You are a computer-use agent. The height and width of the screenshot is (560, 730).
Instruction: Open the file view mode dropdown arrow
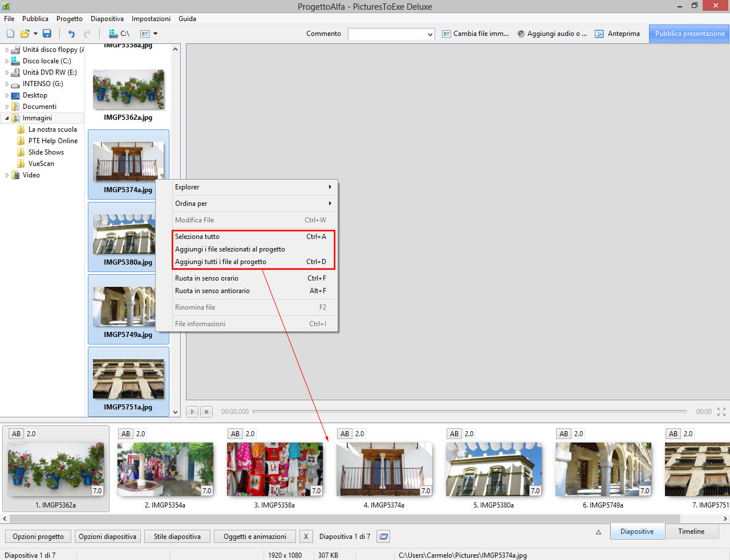(x=155, y=34)
